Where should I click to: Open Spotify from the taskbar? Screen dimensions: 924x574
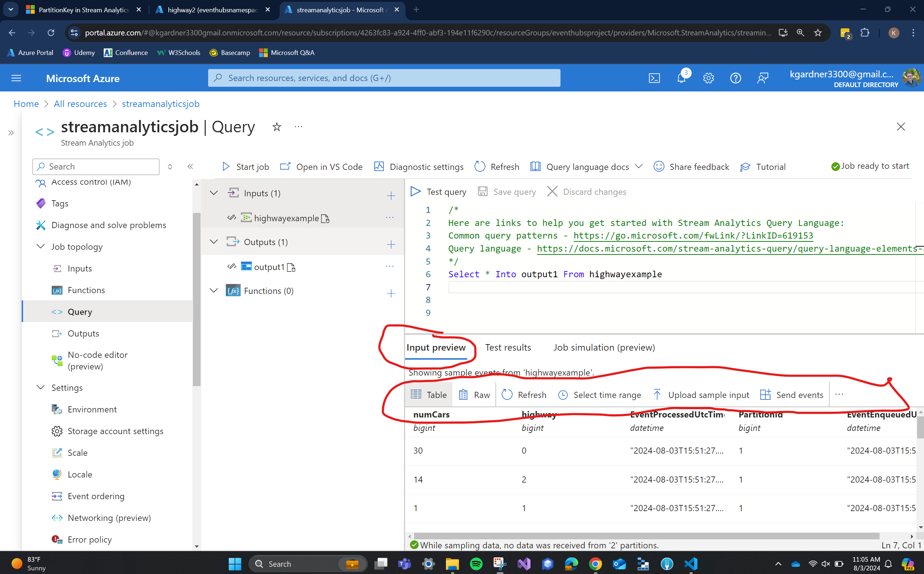[x=476, y=564]
